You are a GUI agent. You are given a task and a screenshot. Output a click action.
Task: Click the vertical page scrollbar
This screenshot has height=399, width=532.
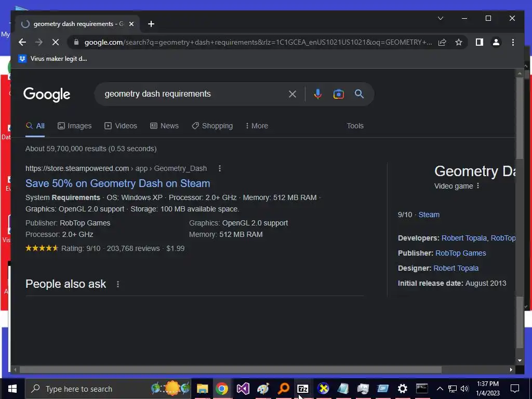pyautogui.click(x=520, y=118)
